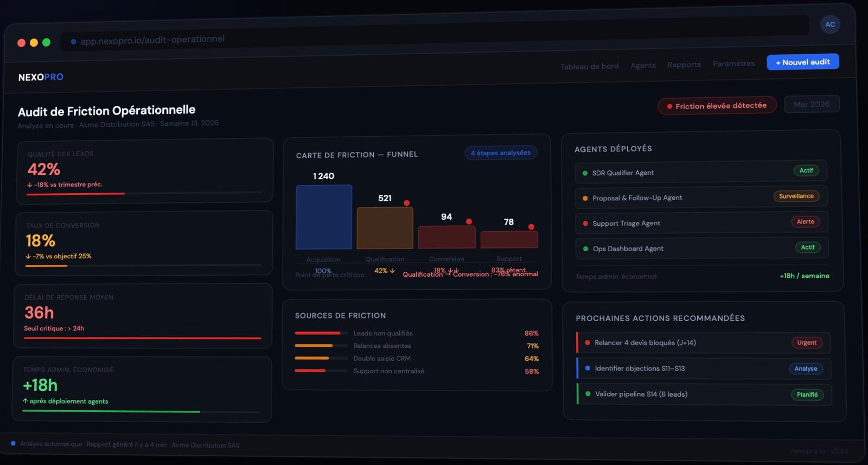Click the Friction élevée détectée alert badge
Image resolution: width=868 pixels, height=465 pixels.
(717, 106)
